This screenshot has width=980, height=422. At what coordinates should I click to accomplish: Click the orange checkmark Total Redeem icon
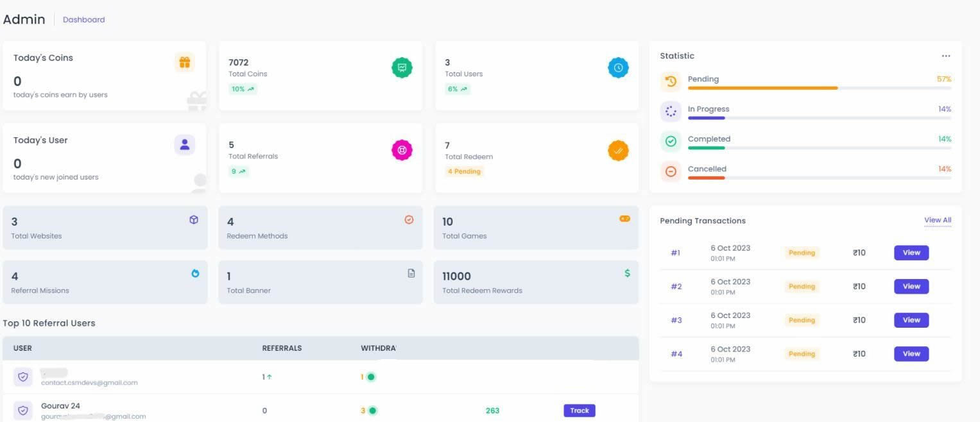coord(618,150)
